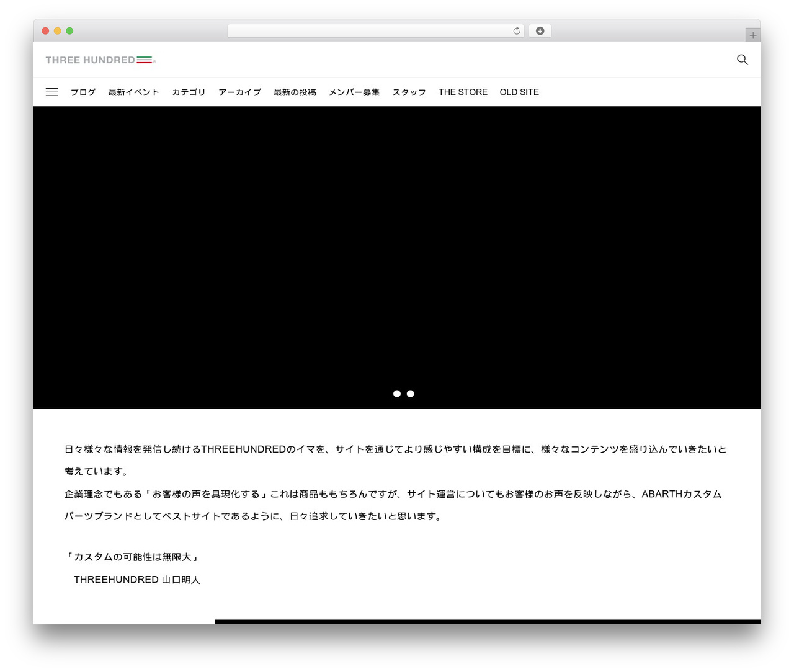794x672 pixels.
Task: Click the black hero slideshow image
Action: [397, 257]
